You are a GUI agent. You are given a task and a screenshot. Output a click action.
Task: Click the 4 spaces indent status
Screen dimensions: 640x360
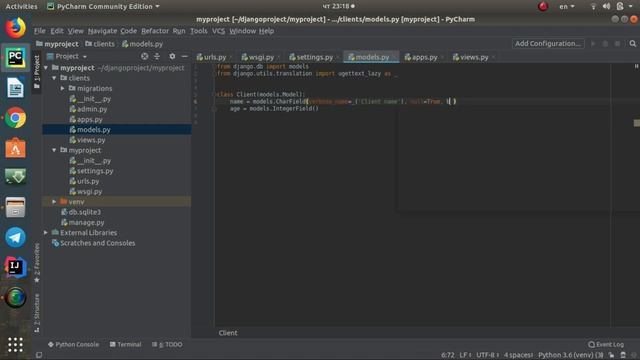pyautogui.click(x=518, y=355)
